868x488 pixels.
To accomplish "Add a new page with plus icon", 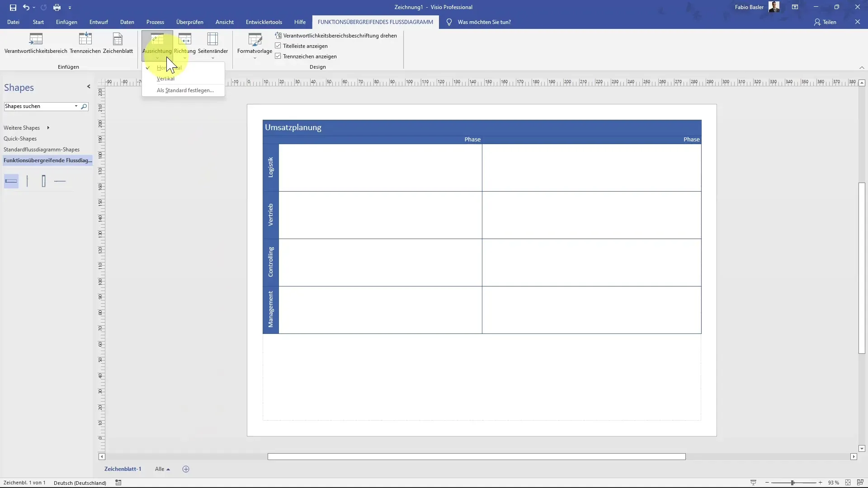I will 186,469.
